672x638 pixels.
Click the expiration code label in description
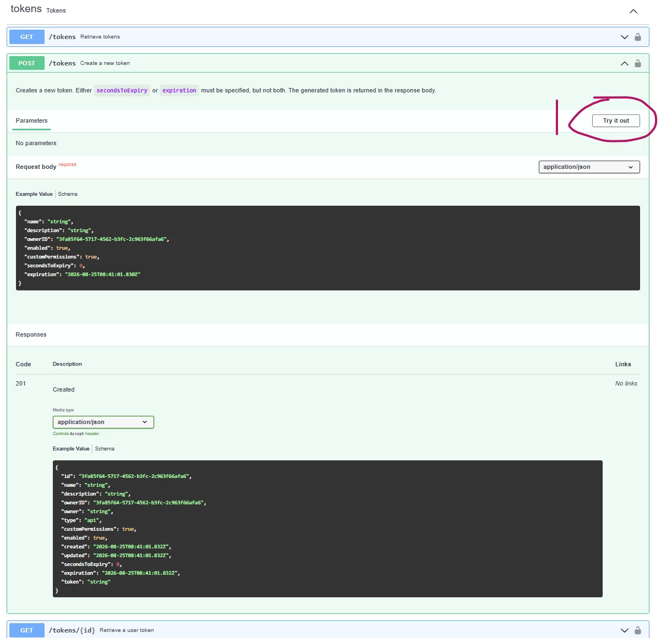pyautogui.click(x=179, y=91)
